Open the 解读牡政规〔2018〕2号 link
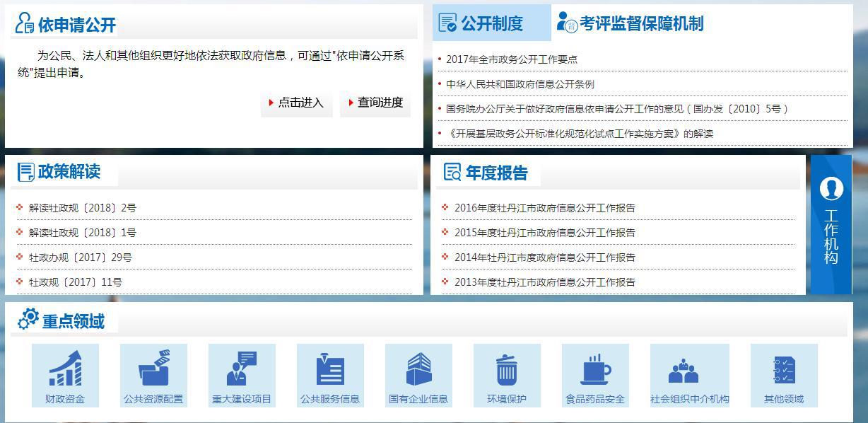Screen dimensions: 868x423 [82, 208]
